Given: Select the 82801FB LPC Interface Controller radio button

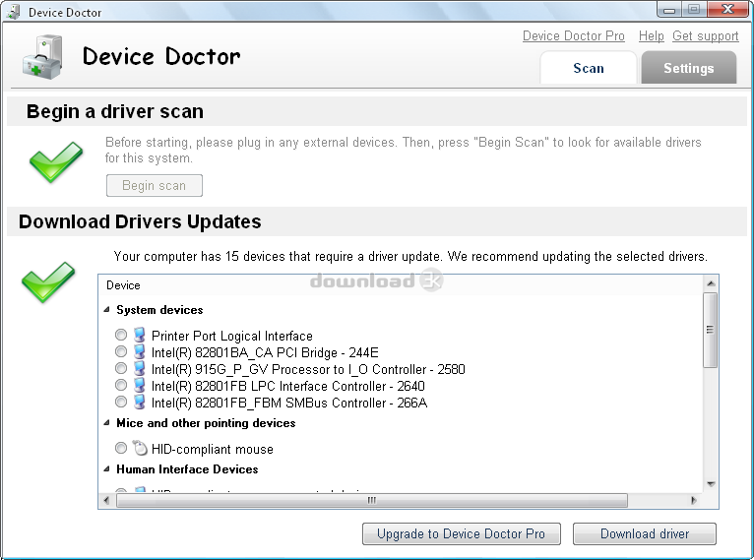Looking at the screenshot, I should coord(121,385).
